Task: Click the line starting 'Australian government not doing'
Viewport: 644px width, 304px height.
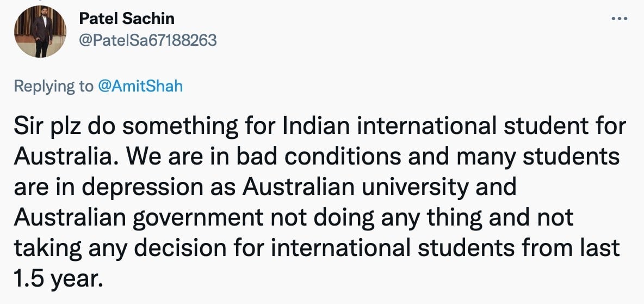Action: 293,217
